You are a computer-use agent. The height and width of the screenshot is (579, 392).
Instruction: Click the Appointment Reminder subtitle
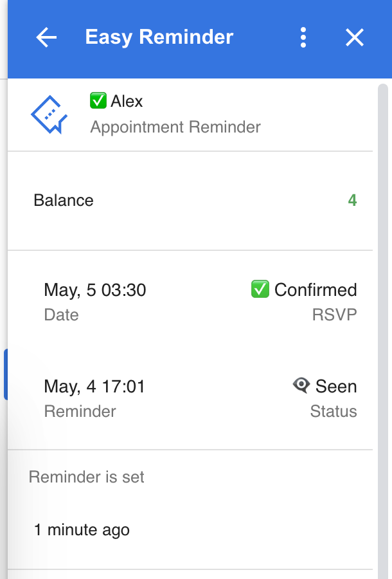coord(175,127)
